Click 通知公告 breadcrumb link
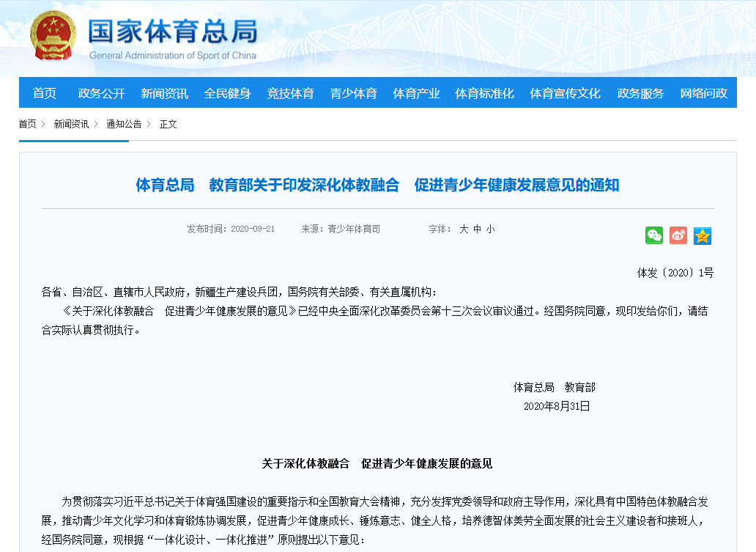 [x=124, y=124]
